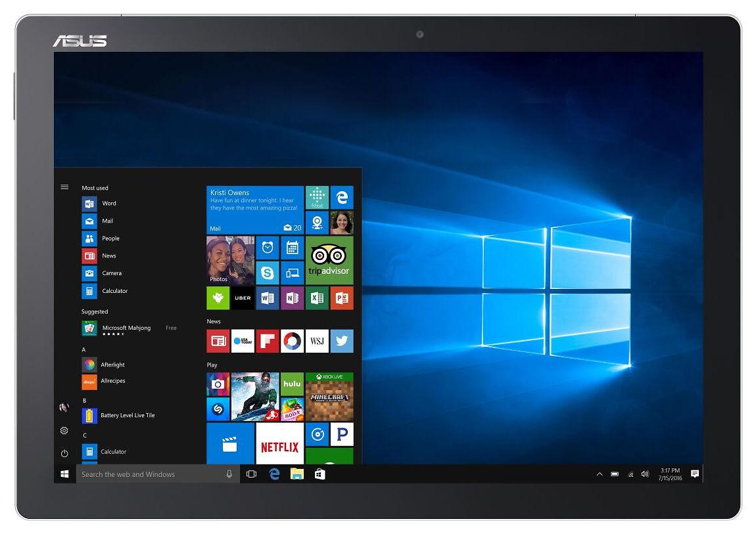Open the Groove Music tile
Viewport: 756px width, 534px height.
317,434
